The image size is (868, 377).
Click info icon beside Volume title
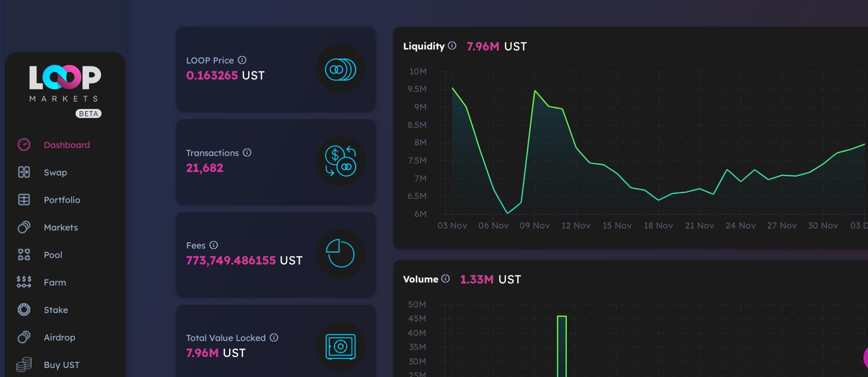pos(445,279)
